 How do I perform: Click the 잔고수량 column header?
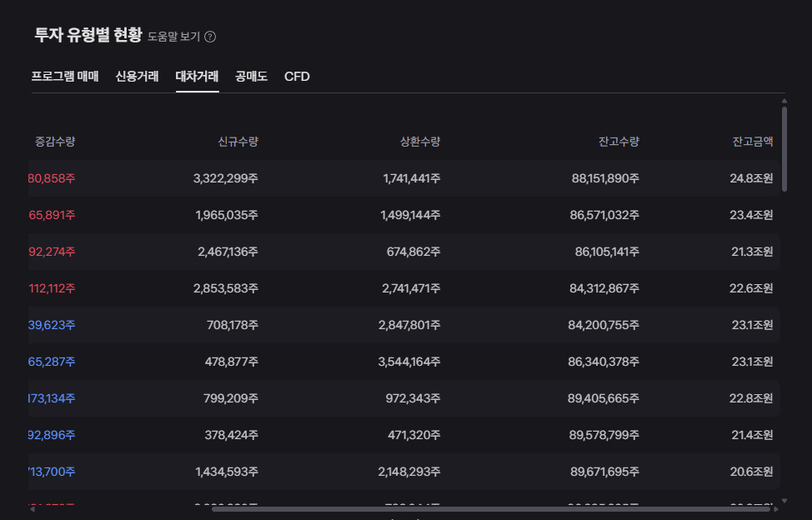tap(619, 142)
